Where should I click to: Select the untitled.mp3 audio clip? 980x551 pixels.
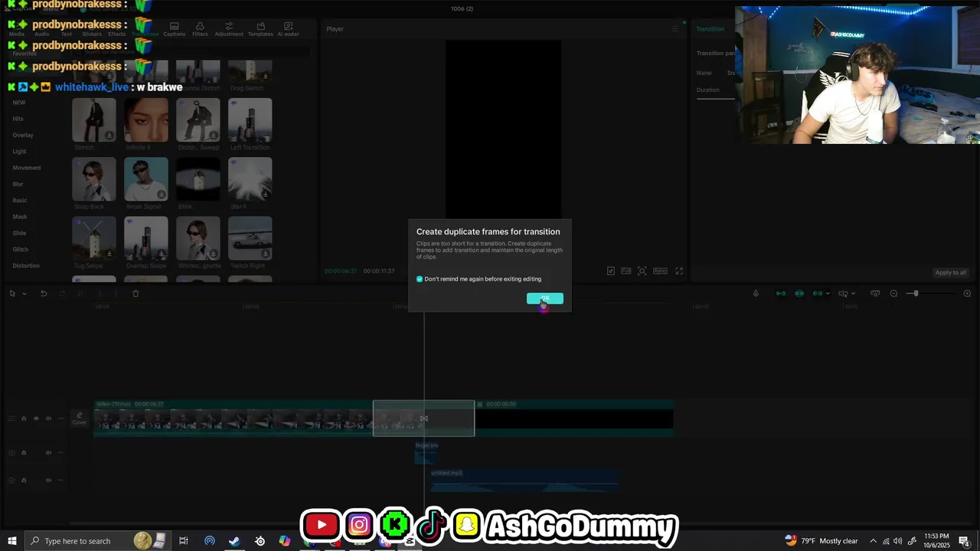524,480
